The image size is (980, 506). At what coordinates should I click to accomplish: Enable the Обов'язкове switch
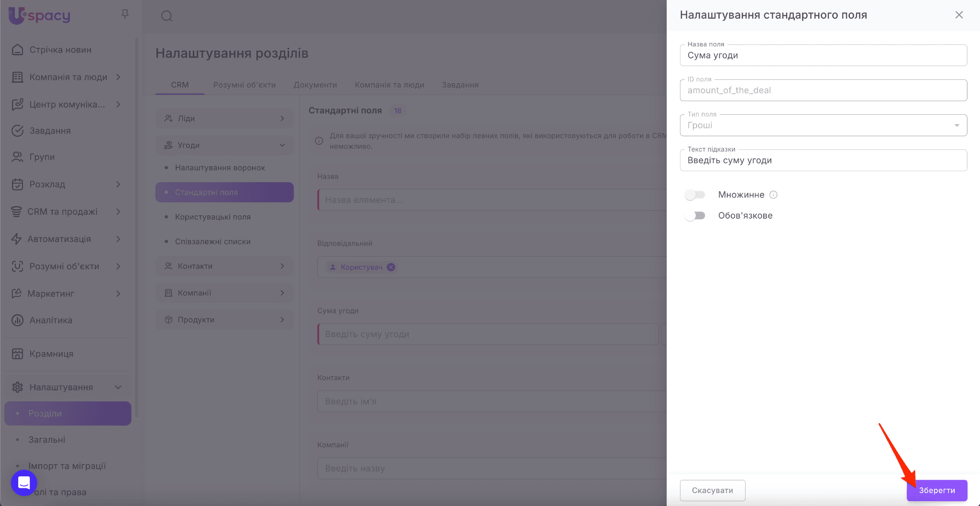(x=695, y=216)
